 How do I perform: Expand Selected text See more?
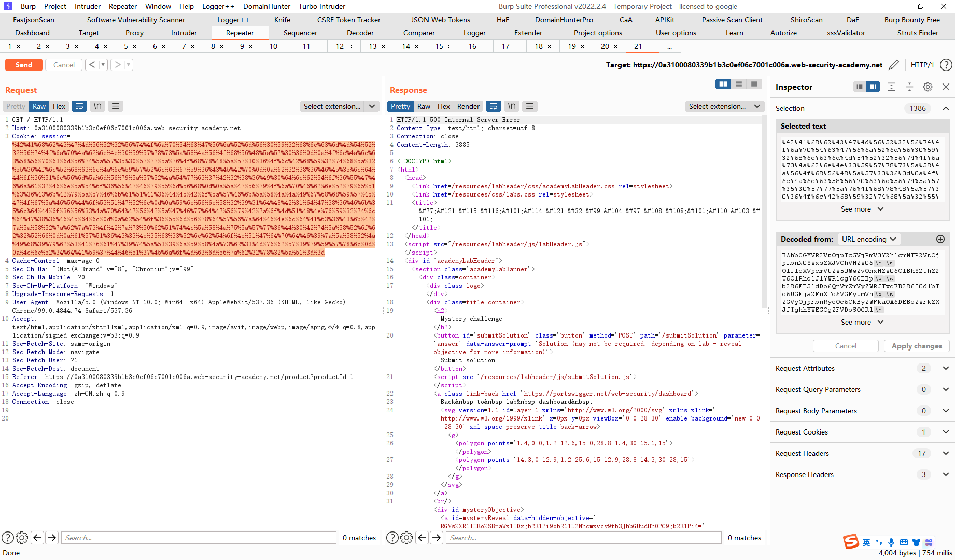pyautogui.click(x=862, y=209)
